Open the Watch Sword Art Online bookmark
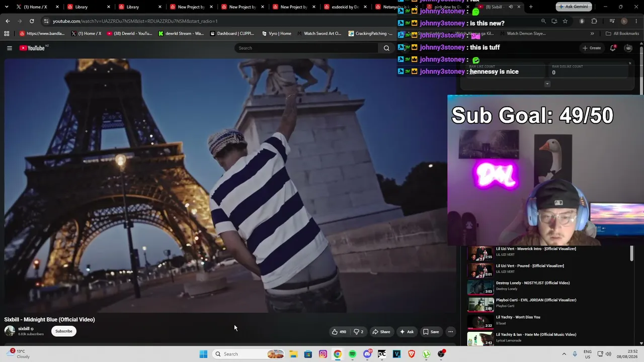This screenshot has height=362, width=644. pyautogui.click(x=319, y=34)
